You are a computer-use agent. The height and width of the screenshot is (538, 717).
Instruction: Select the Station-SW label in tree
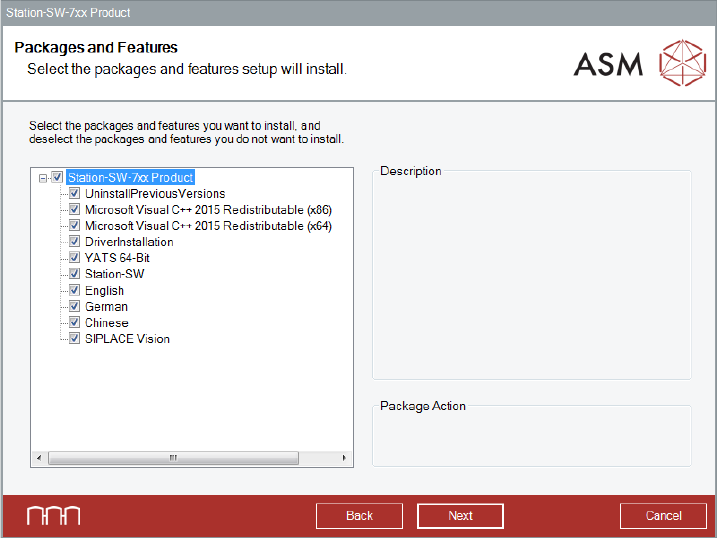114,274
